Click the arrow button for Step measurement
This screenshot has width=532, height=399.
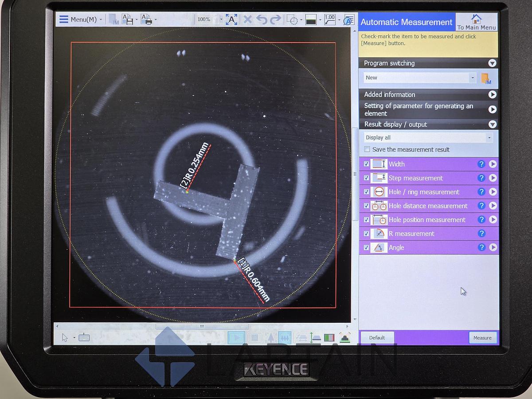pos(493,178)
